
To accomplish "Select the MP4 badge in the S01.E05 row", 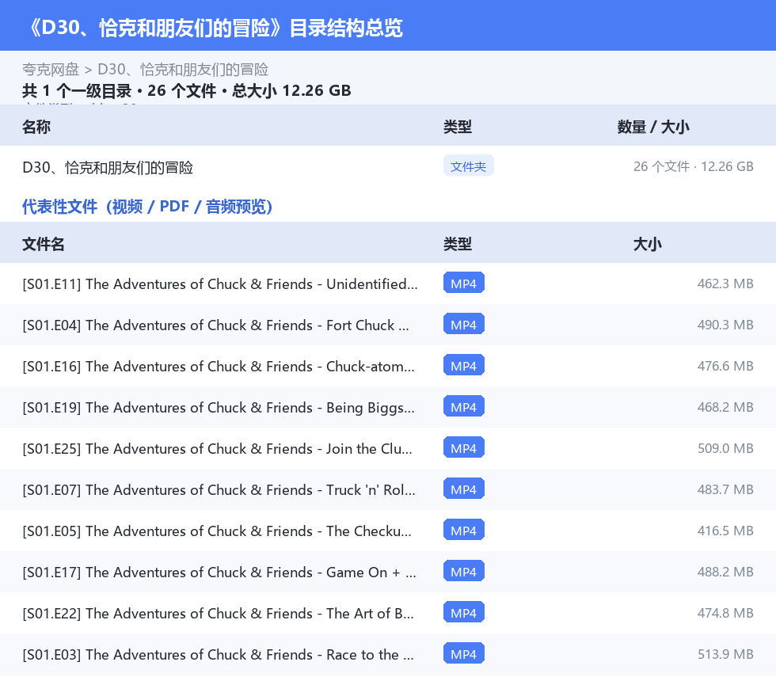I will pos(464,530).
